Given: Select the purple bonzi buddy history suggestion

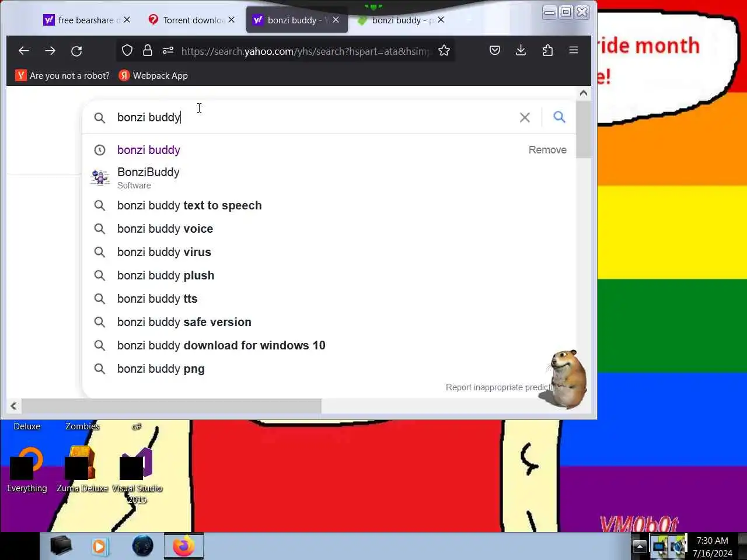Looking at the screenshot, I should pyautogui.click(x=148, y=150).
